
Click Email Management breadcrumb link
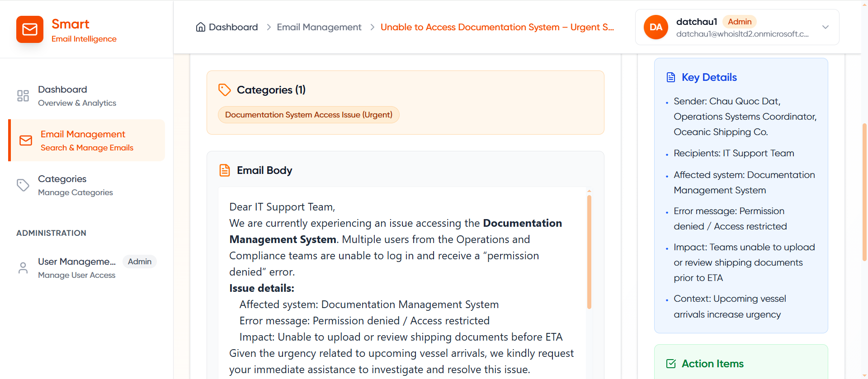pos(319,27)
